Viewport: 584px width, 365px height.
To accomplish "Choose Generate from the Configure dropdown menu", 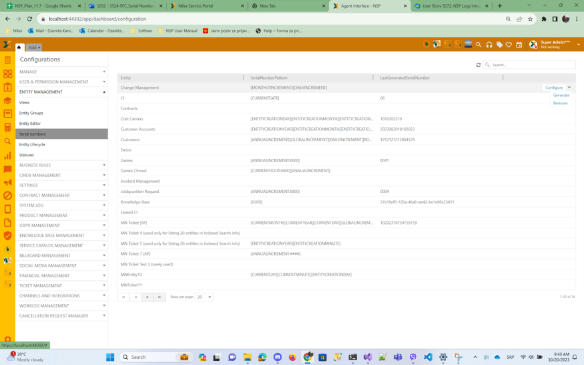I will [x=561, y=95].
